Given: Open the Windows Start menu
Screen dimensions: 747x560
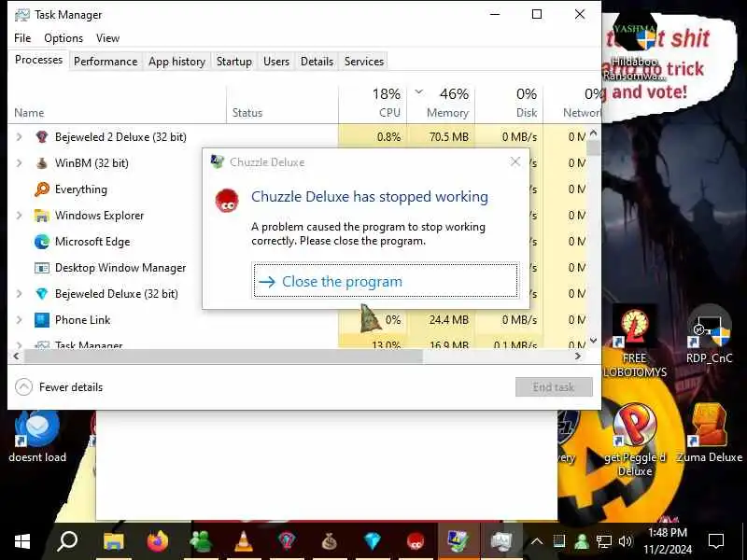Looking at the screenshot, I should coord(21,541).
